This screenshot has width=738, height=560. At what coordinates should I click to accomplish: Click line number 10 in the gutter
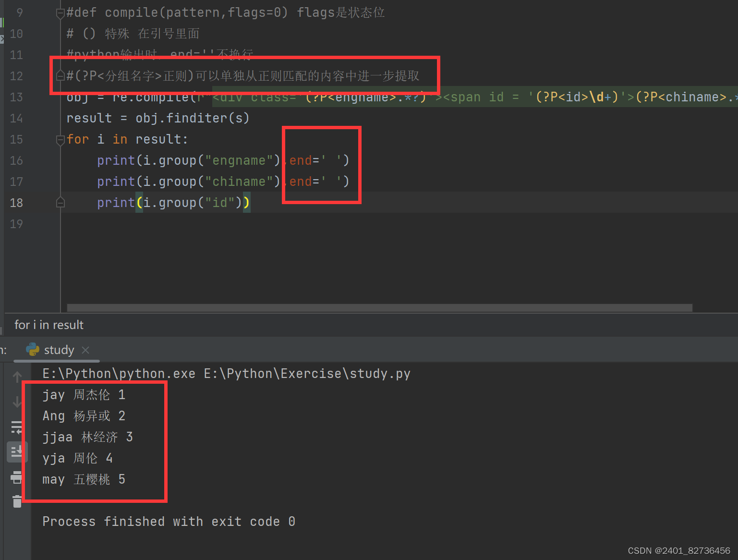16,34
